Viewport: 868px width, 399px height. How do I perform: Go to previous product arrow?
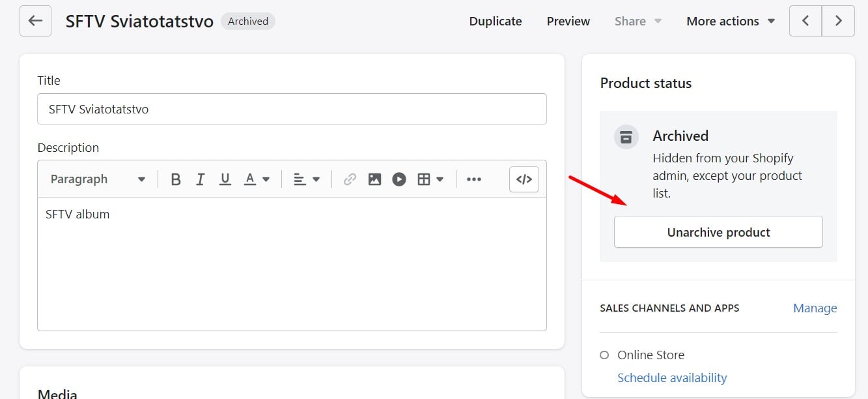tap(805, 21)
